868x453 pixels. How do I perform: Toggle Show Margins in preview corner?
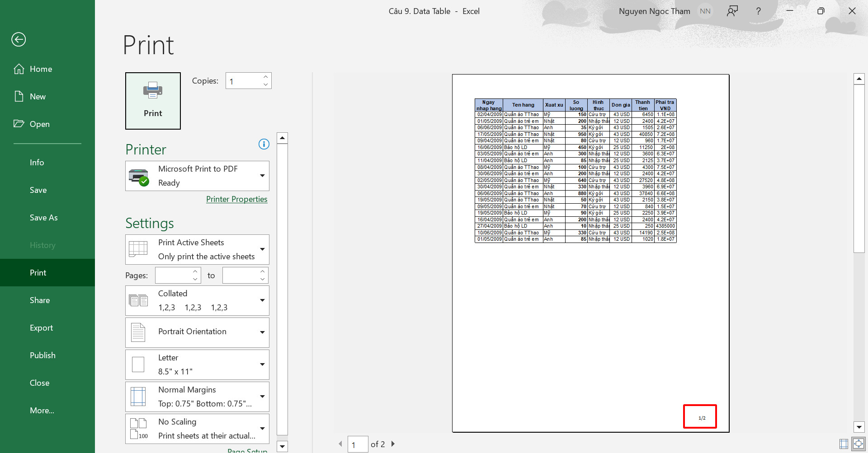coord(844,444)
